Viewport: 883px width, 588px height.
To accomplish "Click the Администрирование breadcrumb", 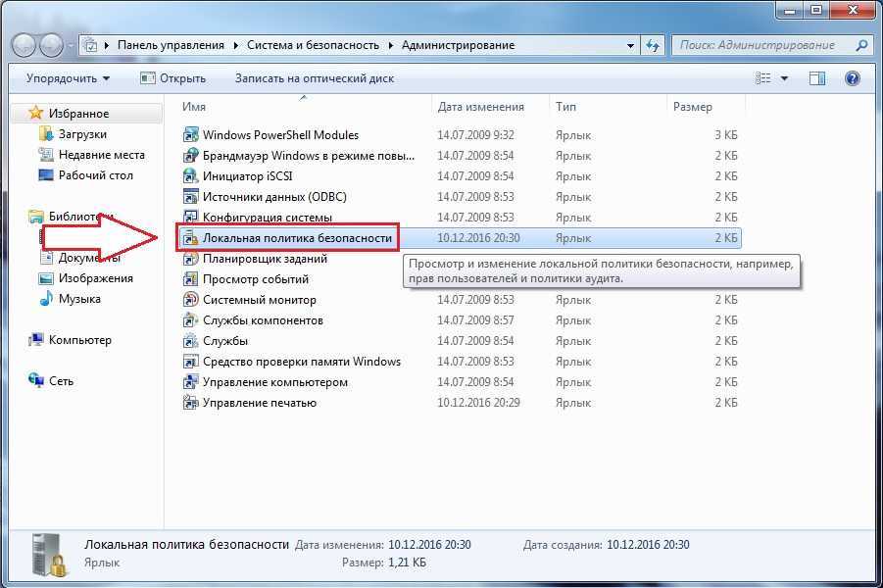I will tap(458, 45).
